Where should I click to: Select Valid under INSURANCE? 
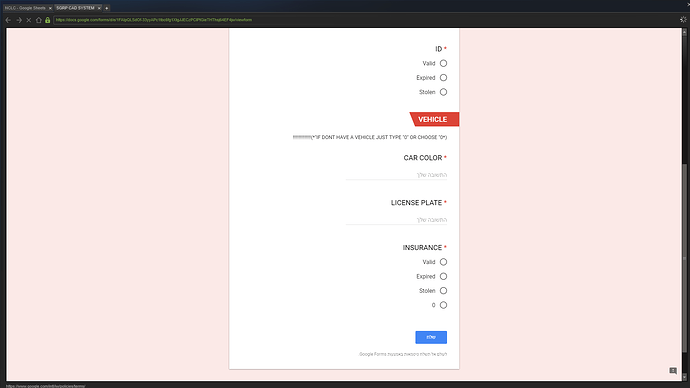click(x=443, y=262)
